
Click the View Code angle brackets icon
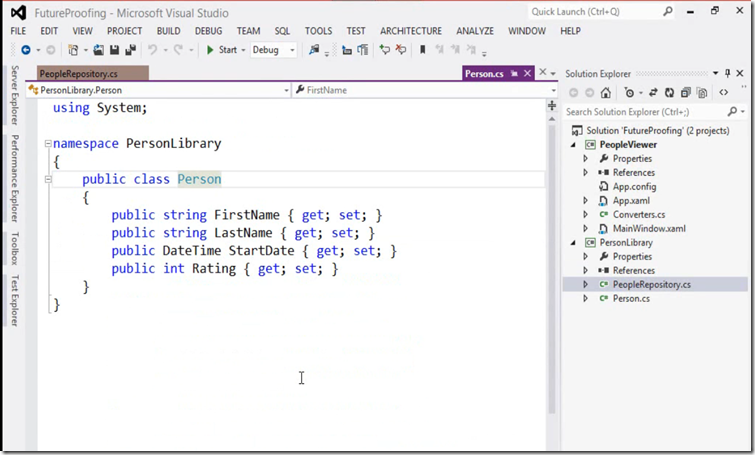click(x=723, y=92)
